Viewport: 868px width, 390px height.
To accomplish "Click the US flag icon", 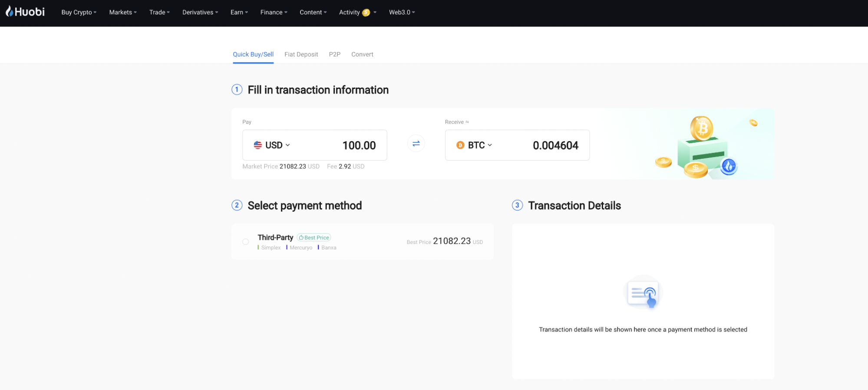I will (x=257, y=145).
